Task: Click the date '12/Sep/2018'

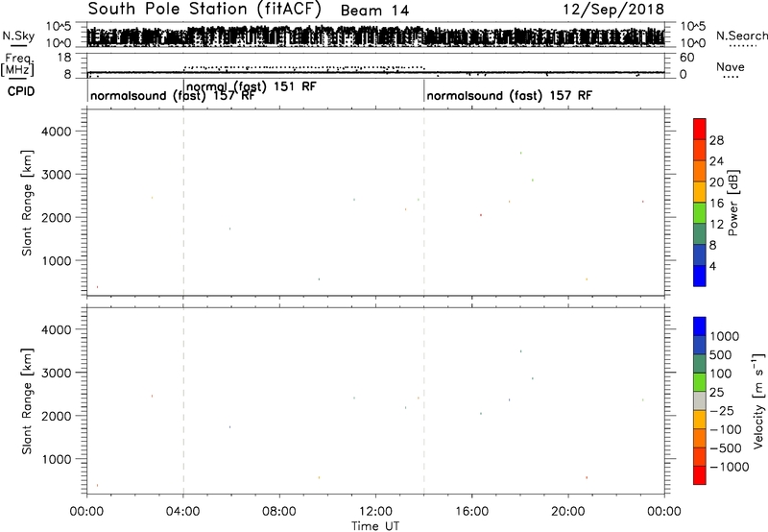Action: point(613,10)
